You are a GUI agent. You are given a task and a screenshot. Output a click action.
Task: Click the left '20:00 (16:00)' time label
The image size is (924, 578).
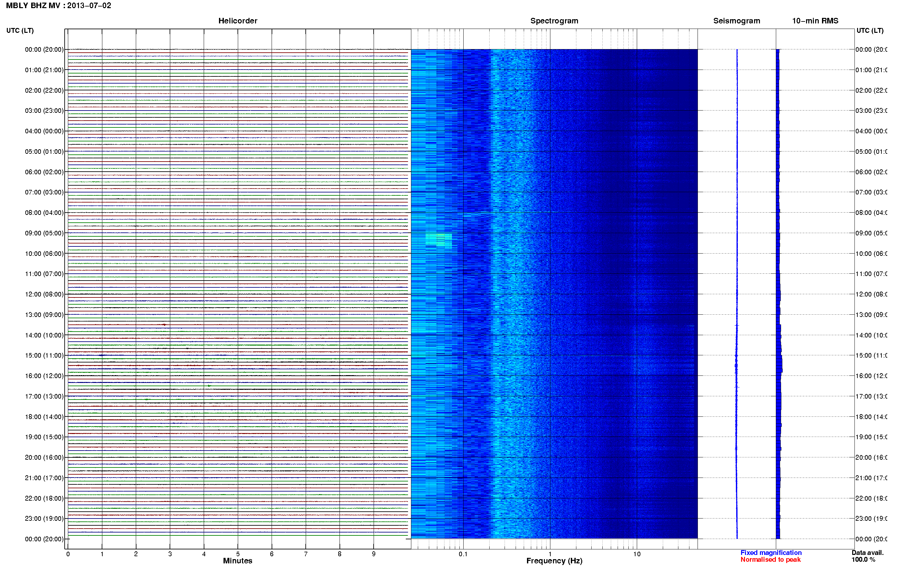(x=44, y=457)
